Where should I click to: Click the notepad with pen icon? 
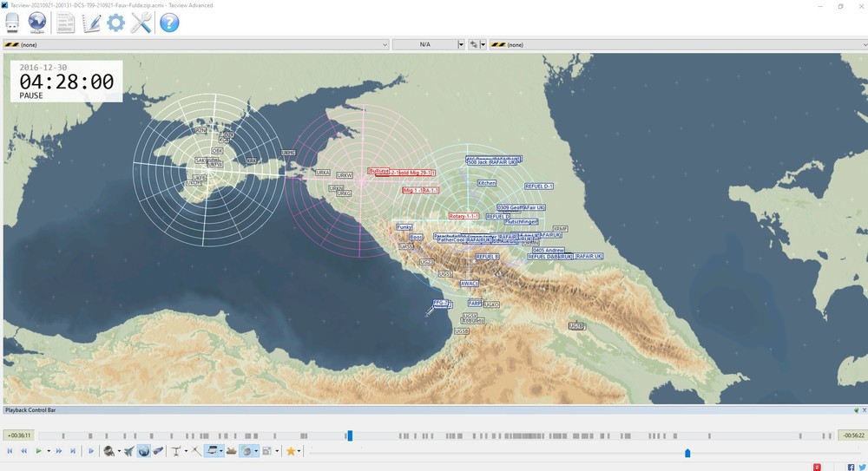click(x=91, y=23)
